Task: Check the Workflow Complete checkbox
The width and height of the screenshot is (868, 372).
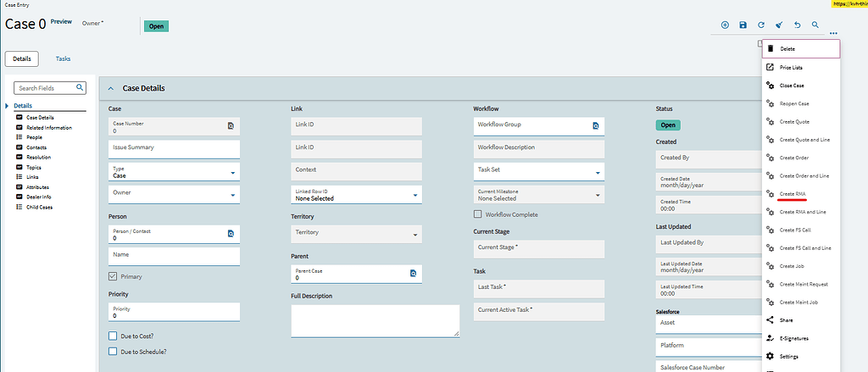Action: coord(478,214)
